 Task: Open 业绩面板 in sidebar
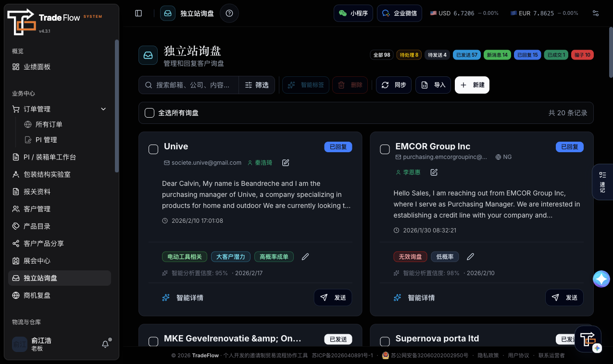[x=60, y=67]
